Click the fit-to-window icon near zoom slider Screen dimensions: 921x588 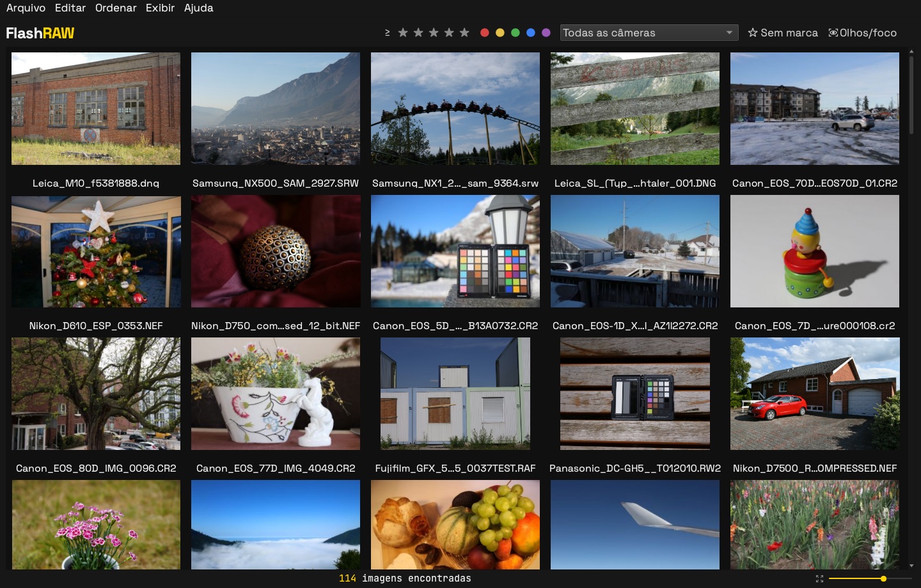coord(819,578)
